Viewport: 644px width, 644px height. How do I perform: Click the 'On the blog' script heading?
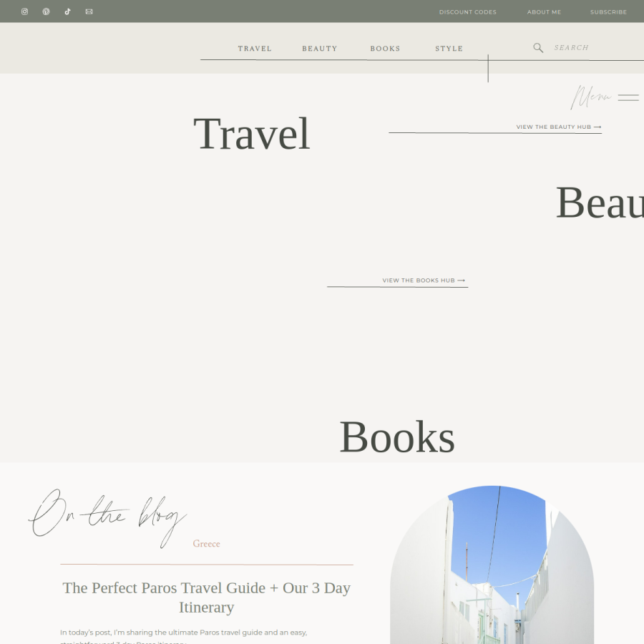coord(107,517)
